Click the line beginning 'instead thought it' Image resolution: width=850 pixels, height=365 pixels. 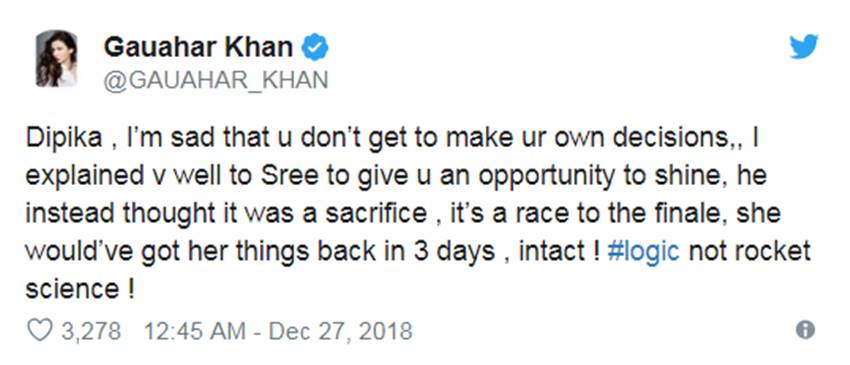tap(403, 214)
